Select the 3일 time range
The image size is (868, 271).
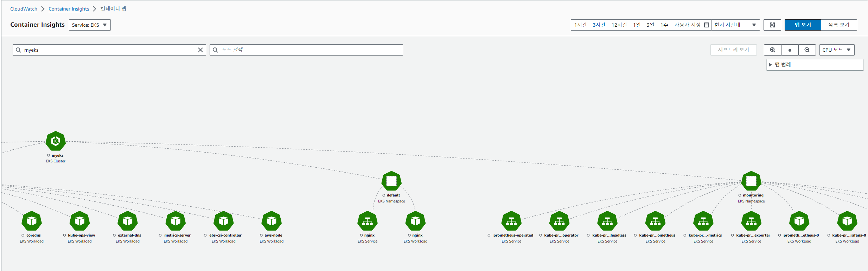650,25
